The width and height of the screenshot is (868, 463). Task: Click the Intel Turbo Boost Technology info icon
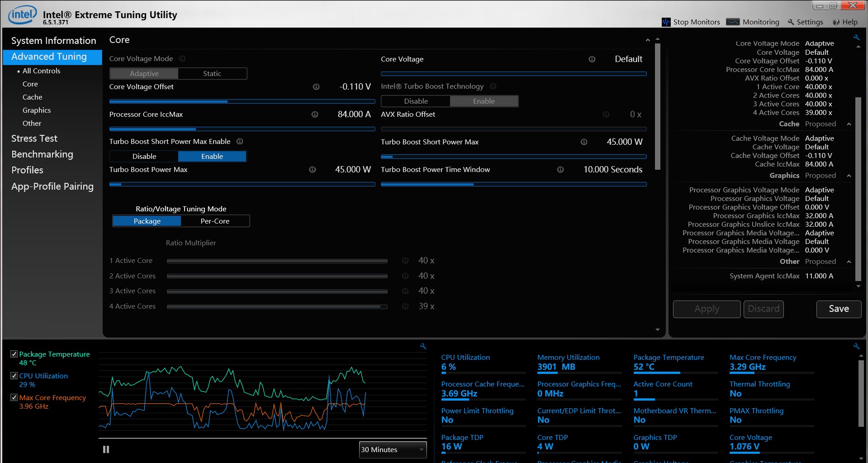point(493,86)
